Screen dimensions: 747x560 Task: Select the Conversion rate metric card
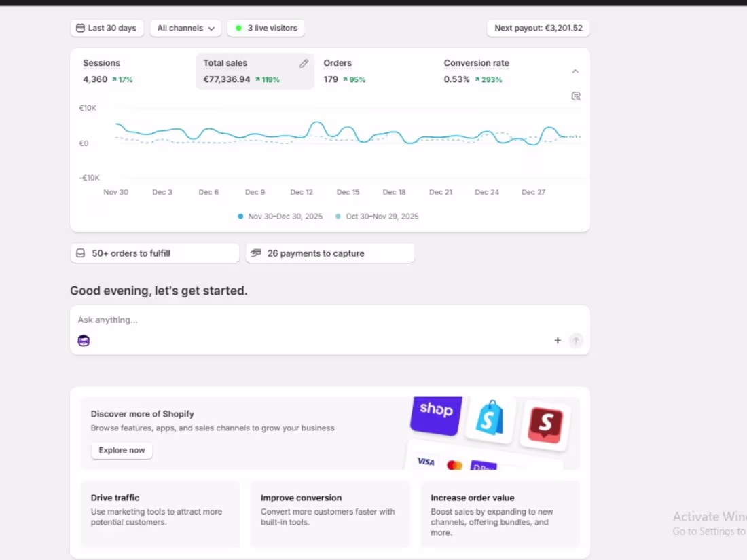coord(496,71)
